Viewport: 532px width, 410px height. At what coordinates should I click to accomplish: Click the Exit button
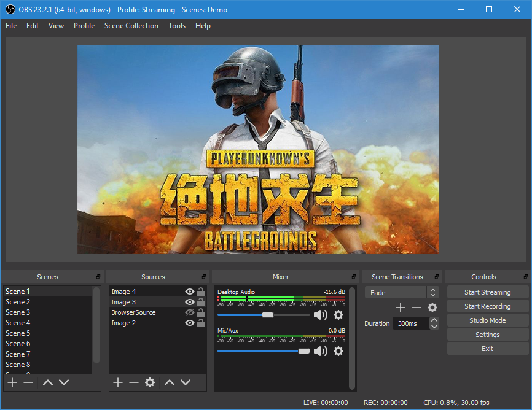(488, 349)
